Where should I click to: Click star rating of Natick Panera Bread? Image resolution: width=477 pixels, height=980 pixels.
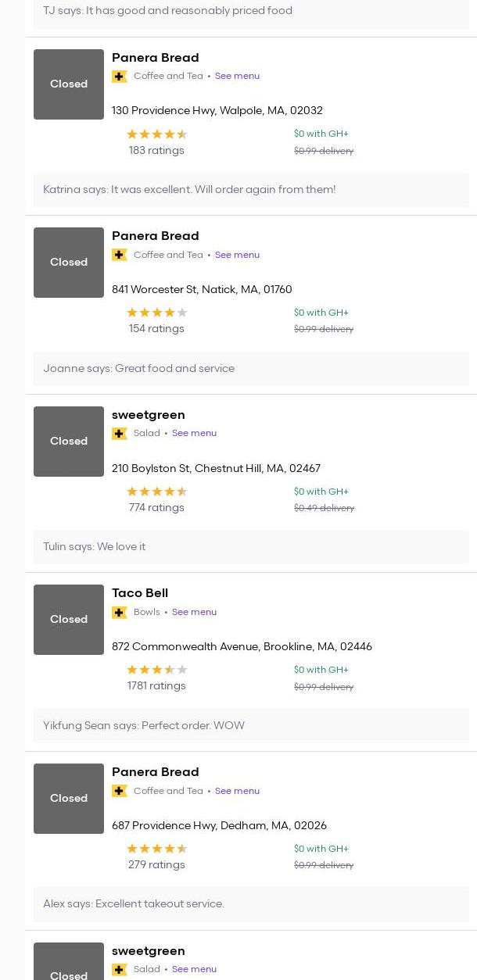156,313
